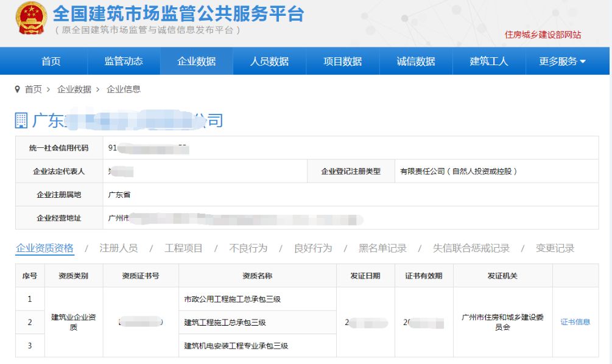
Task: Open the 人员数据 navigation item
Action: [270, 61]
